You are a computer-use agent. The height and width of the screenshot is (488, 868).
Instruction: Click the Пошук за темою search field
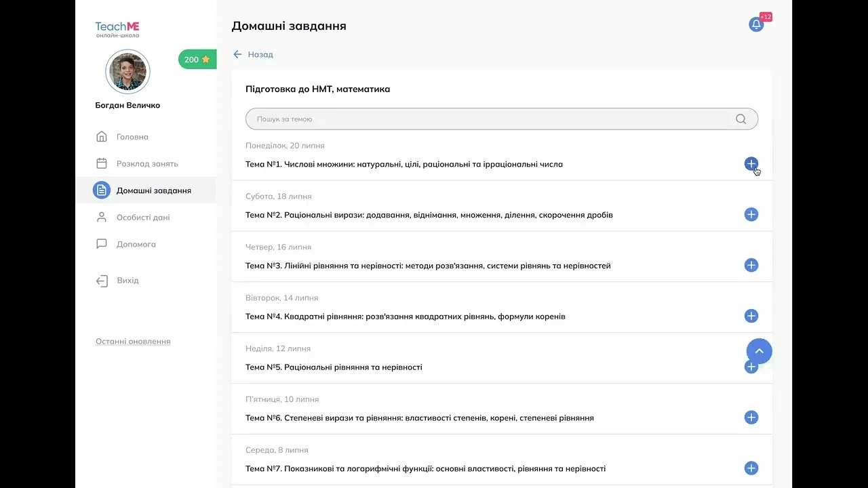(x=488, y=119)
